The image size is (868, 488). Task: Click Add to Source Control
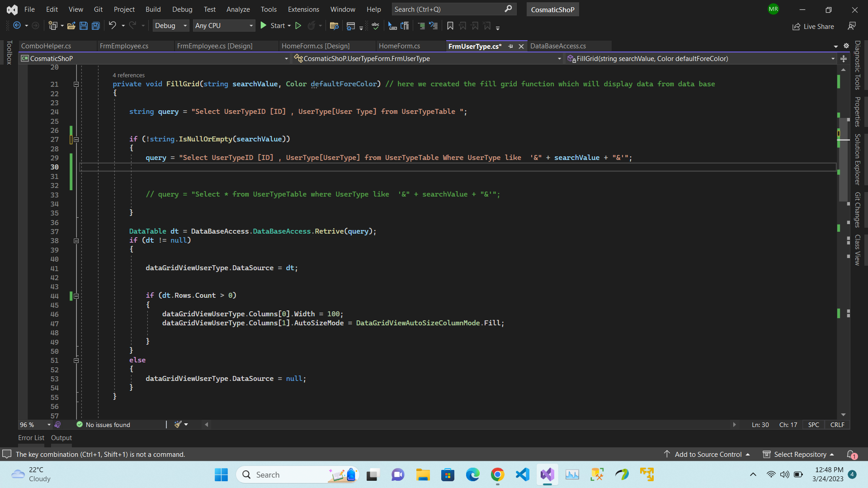click(x=708, y=454)
